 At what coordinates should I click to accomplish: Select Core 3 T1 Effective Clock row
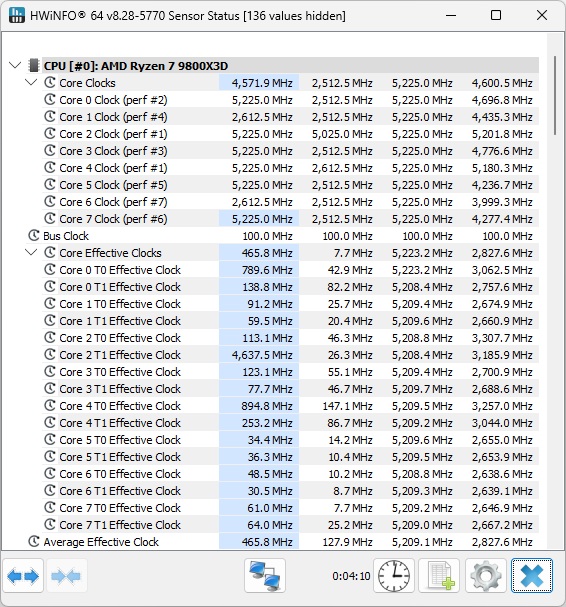pos(290,389)
